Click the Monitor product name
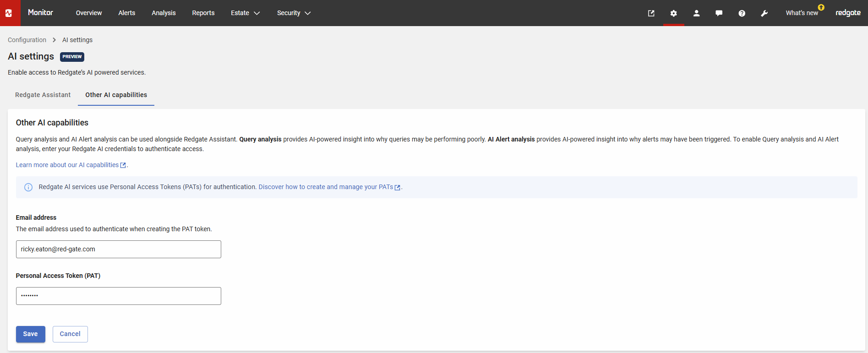868x353 pixels. 40,12
